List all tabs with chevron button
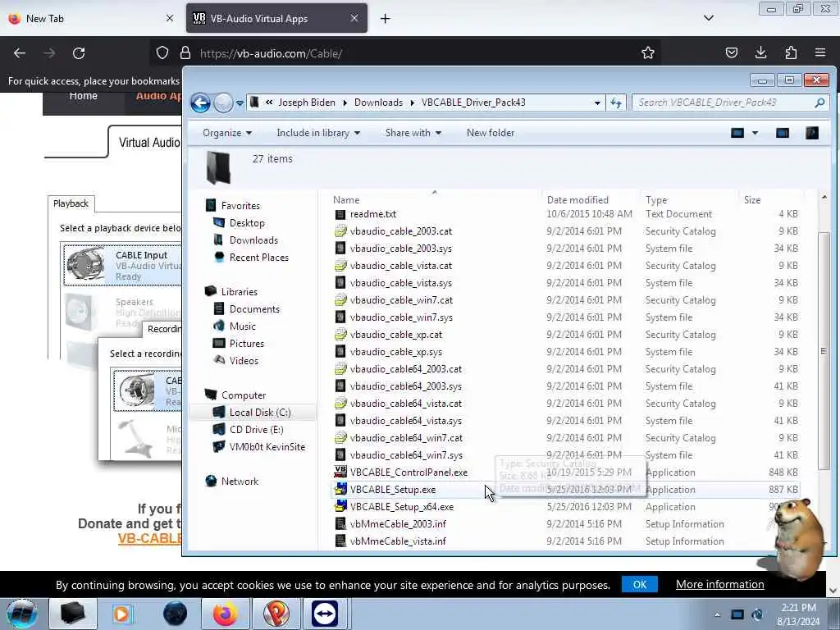 [x=708, y=18]
